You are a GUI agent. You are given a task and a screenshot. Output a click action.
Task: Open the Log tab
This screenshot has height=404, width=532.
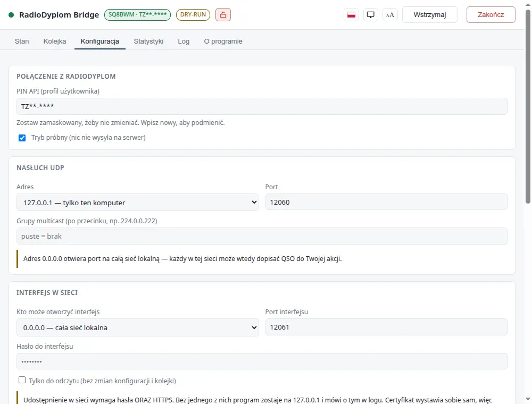click(x=184, y=41)
